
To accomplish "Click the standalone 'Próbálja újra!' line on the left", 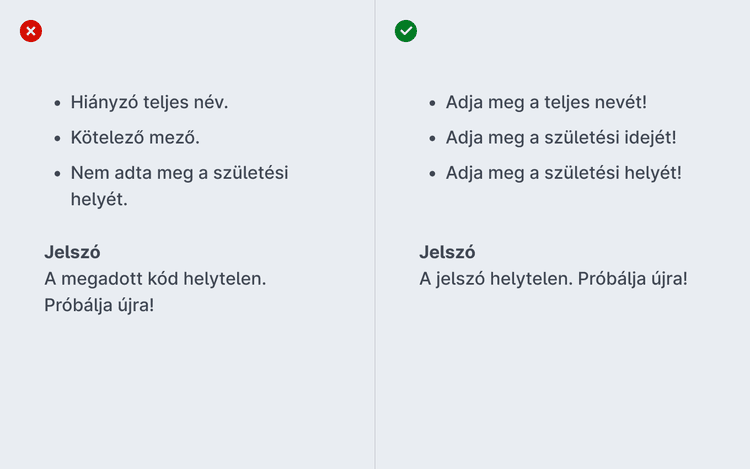I will (99, 304).
